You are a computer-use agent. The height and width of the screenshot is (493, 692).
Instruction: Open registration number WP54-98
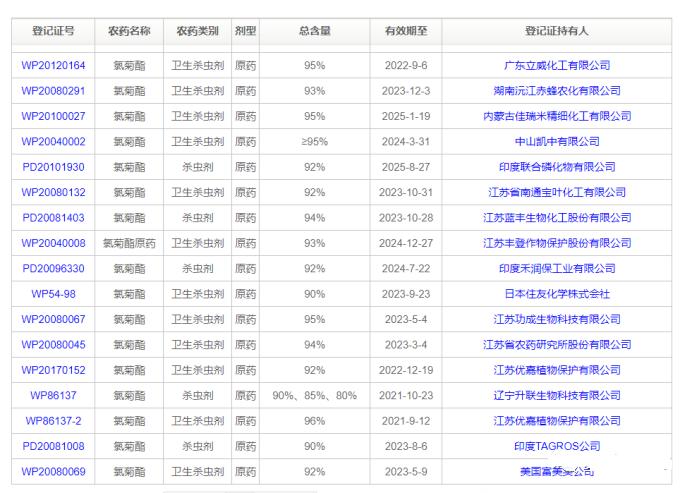(53, 294)
